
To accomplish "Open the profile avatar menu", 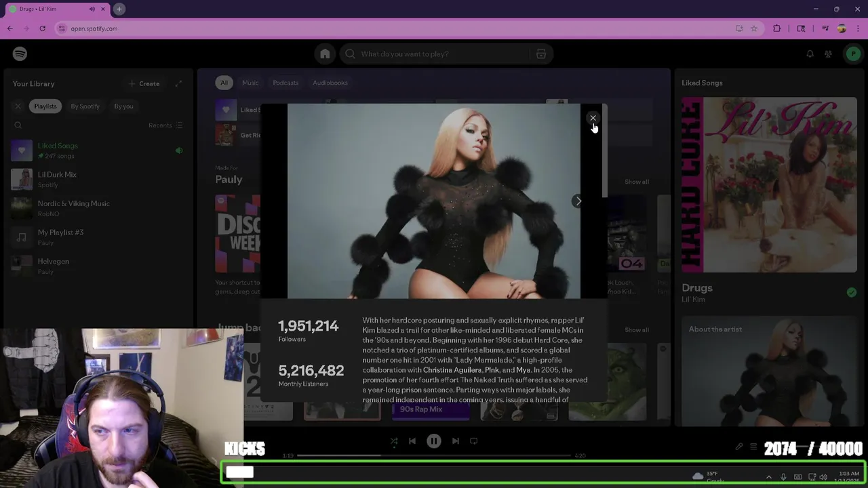I will click(853, 54).
